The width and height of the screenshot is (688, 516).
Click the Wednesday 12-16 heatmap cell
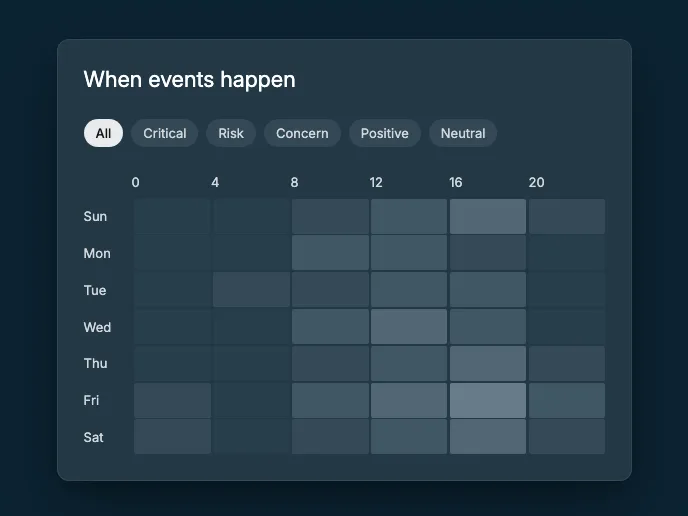[409, 326]
